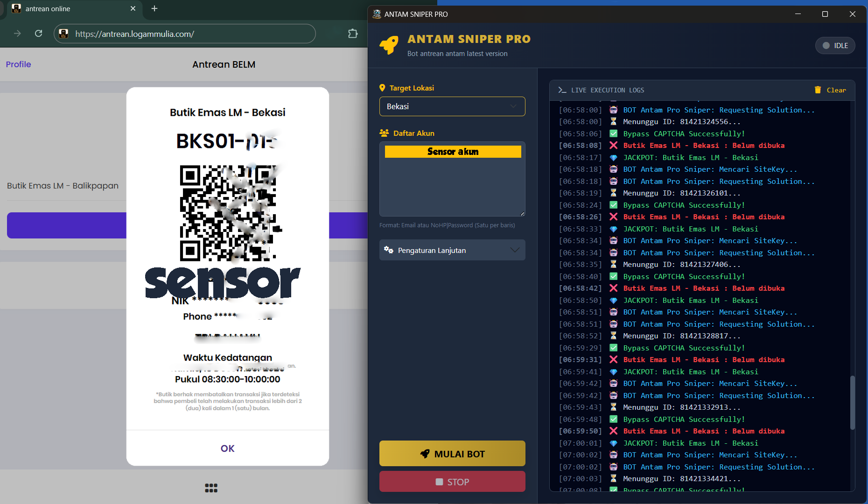Viewport: 868px width, 504px height.
Task: Click the bot icon at log 06:58:18 Mencari SiteKey
Action: tap(613, 169)
